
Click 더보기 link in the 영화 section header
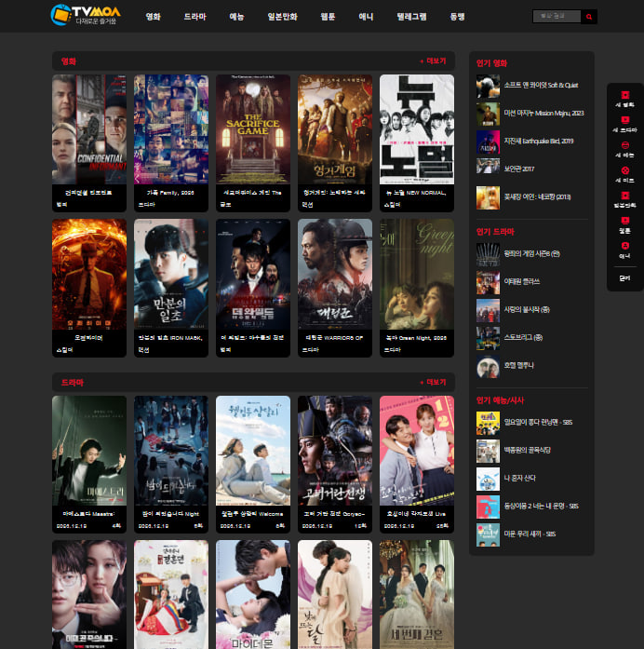(433, 61)
